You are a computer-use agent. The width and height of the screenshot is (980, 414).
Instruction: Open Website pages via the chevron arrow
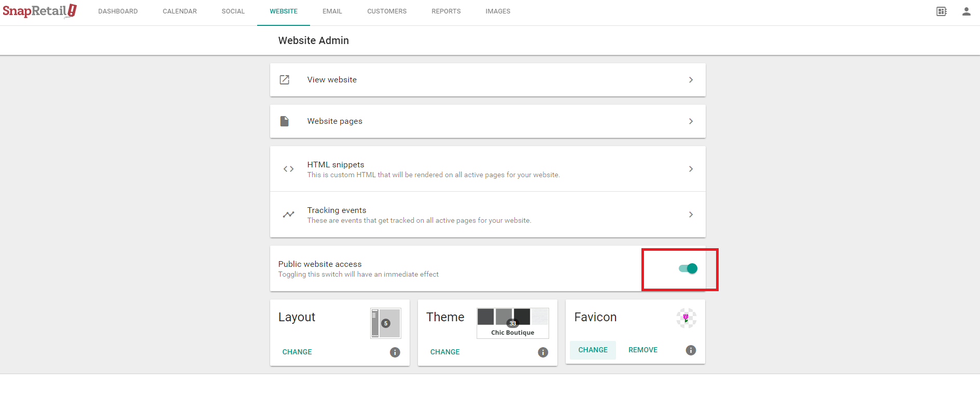click(x=691, y=121)
